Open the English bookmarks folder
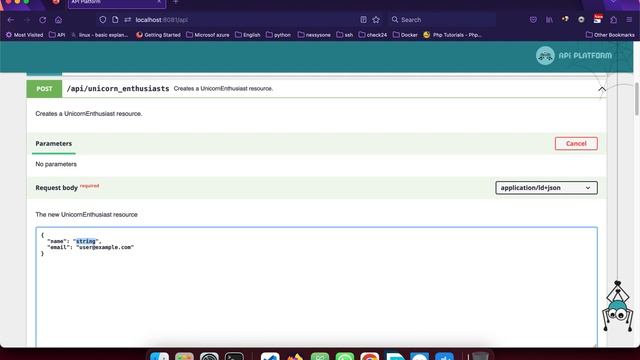 tap(247, 35)
